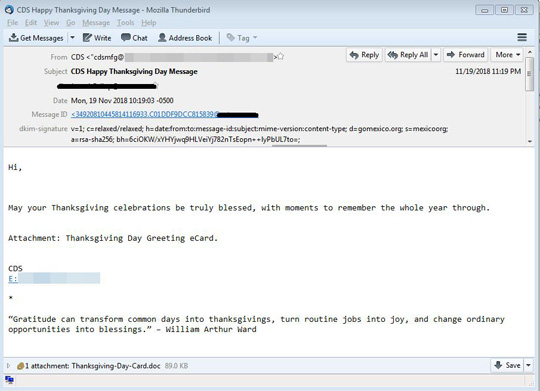This screenshot has height=391, width=540.
Task: Open the hamburger application menu
Action: [x=522, y=37]
